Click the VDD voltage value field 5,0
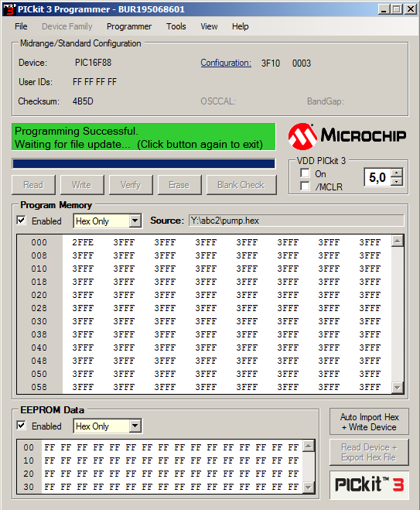 (x=377, y=177)
